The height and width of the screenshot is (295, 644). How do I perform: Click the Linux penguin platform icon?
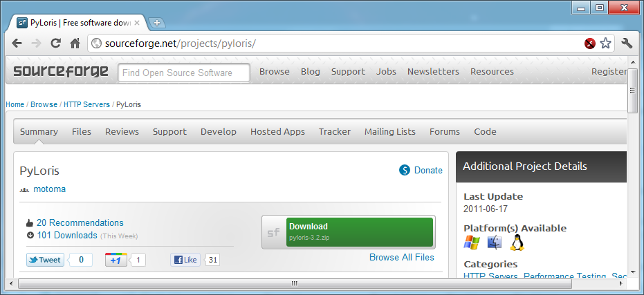tap(517, 242)
